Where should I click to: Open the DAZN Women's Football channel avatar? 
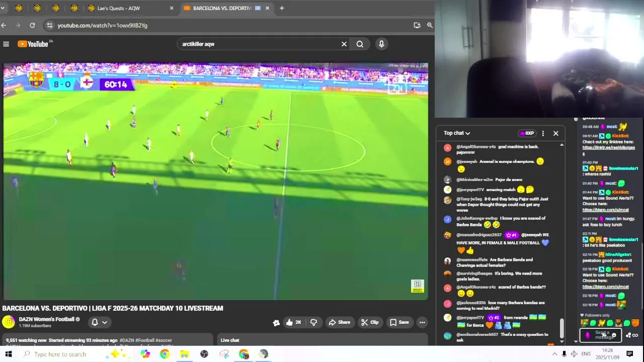[9, 322]
